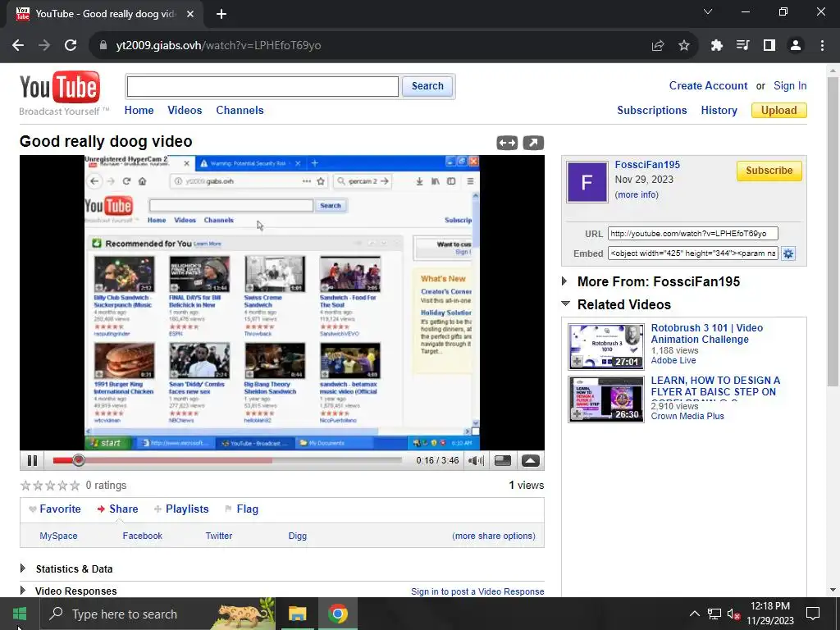Reload the page in Chrome

coord(71,46)
